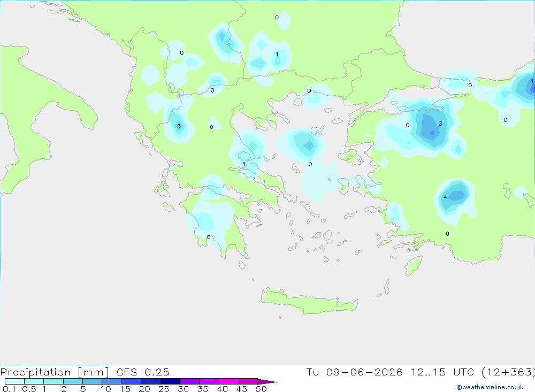Screen dimensions: 535x392
Task: Click the 5–10 mm legend color swatch
Action: pos(92,381)
